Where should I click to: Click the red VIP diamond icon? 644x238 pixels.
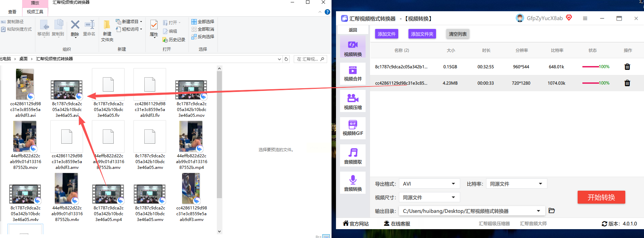569,18
